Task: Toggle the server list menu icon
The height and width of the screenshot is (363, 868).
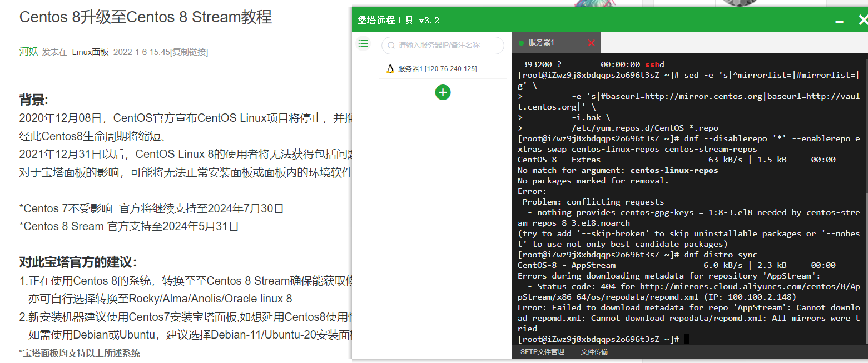Action: point(363,43)
